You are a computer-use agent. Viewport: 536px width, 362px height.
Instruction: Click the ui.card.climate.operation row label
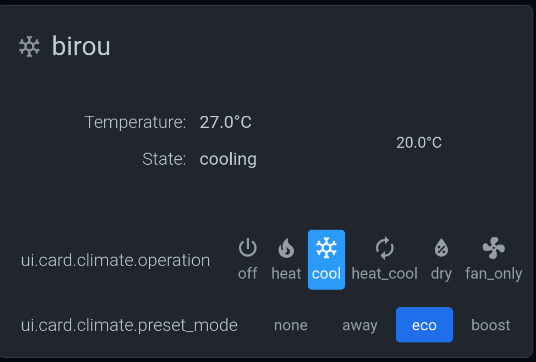(x=115, y=260)
